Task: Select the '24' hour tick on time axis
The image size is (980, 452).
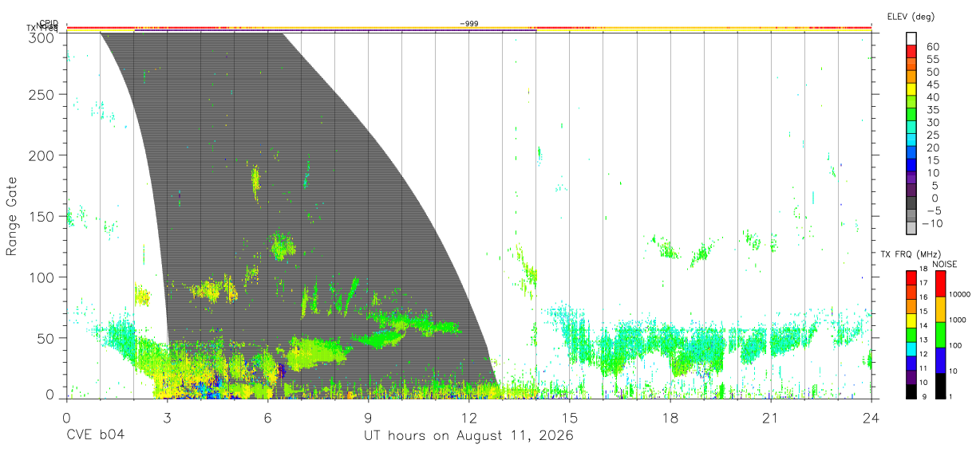Action: [871, 418]
